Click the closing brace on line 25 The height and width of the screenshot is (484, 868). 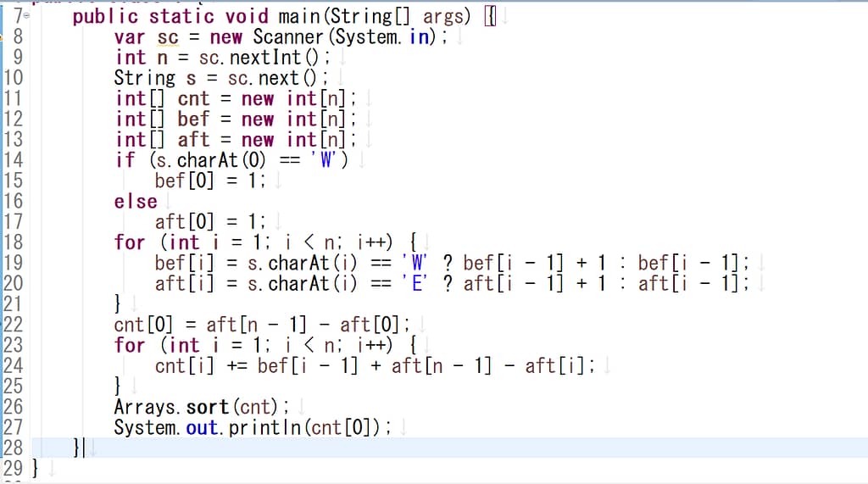pos(117,386)
